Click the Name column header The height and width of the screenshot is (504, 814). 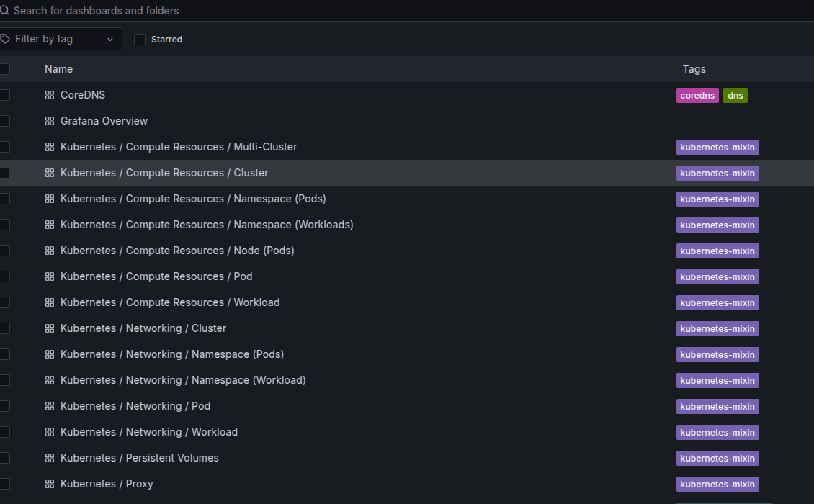tap(58, 69)
